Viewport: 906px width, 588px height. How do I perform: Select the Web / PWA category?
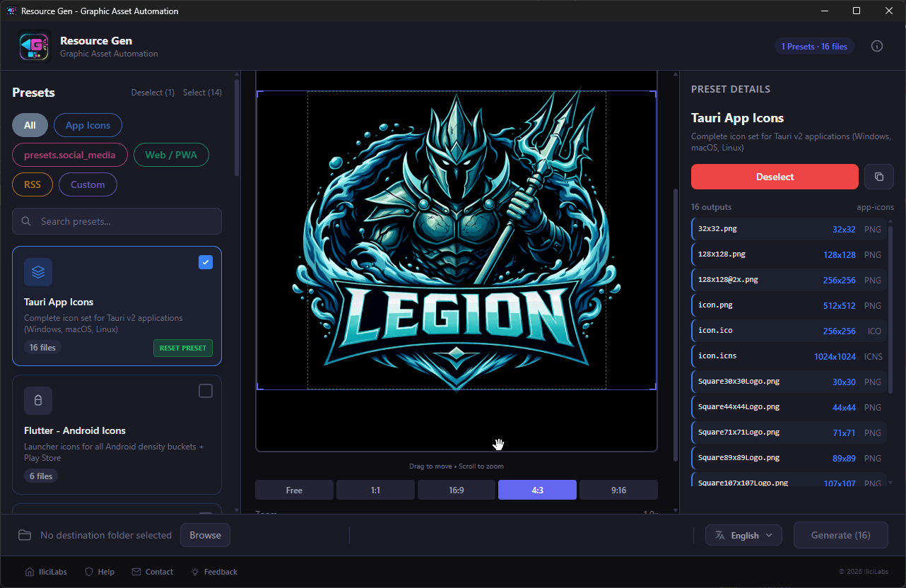tap(171, 154)
